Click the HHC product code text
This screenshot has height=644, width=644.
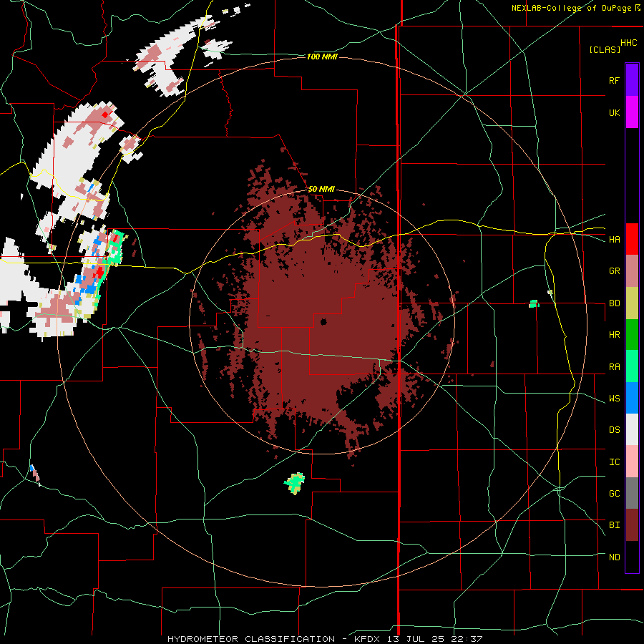pyautogui.click(x=628, y=43)
